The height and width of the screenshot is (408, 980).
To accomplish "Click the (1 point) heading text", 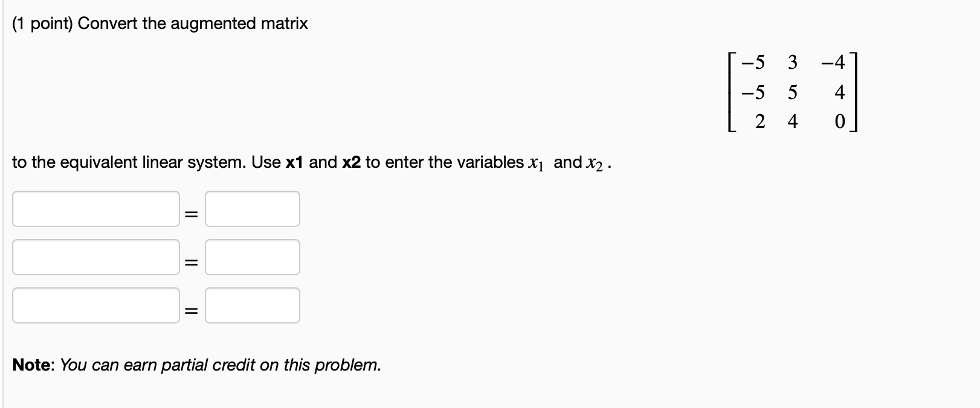I will click(42, 23).
